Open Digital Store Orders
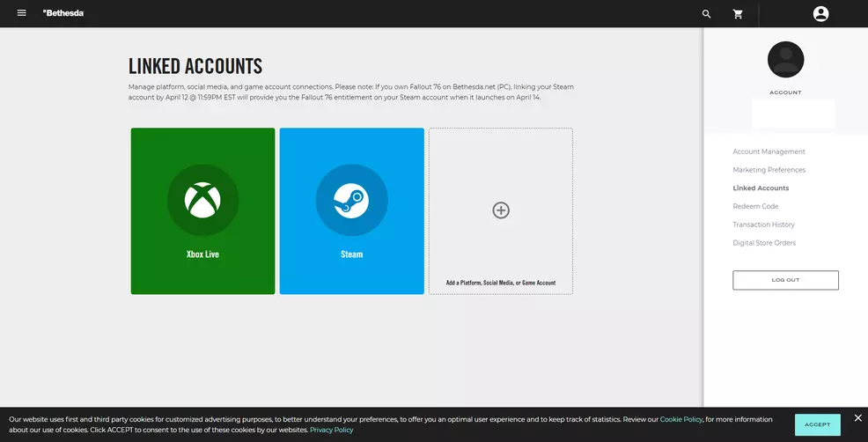This screenshot has width=868, height=442. tap(764, 243)
